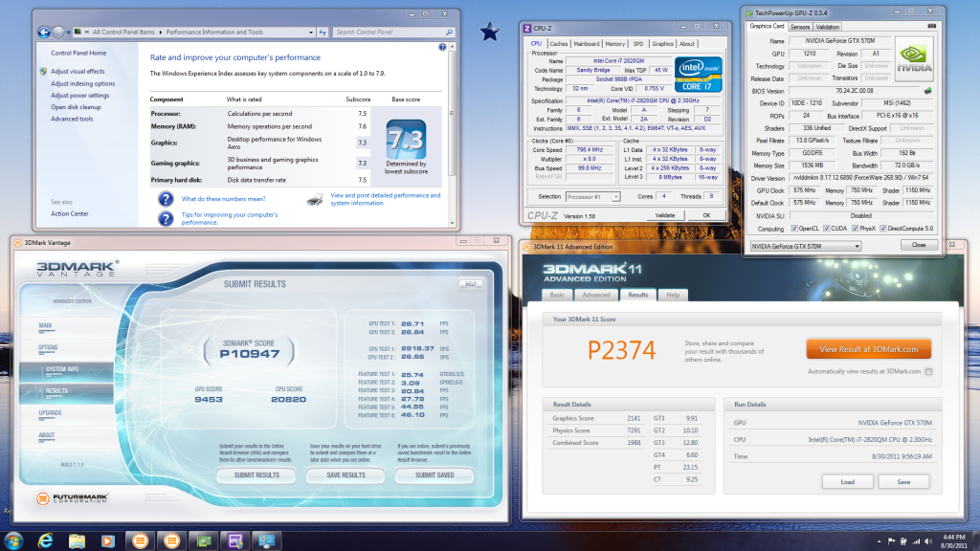
Task: Click the OK button in CPU-Z
Action: point(706,215)
